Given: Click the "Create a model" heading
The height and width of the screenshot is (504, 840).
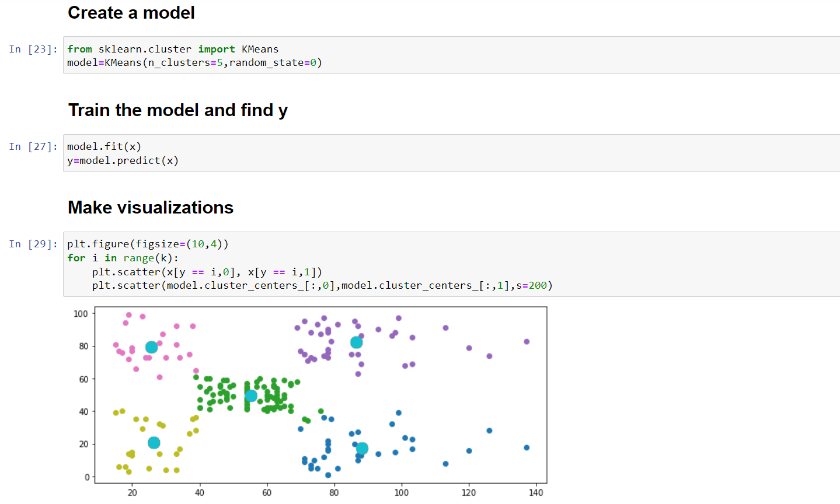Looking at the screenshot, I should tap(131, 12).
